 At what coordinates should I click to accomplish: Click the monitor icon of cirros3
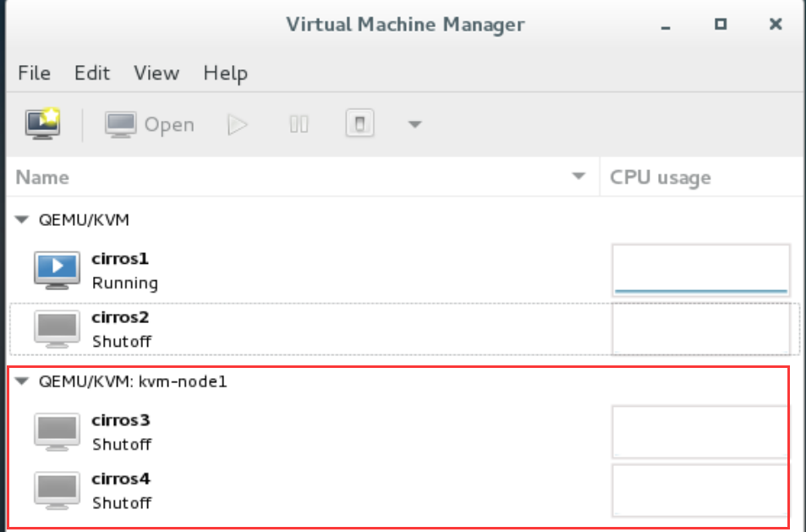click(57, 431)
